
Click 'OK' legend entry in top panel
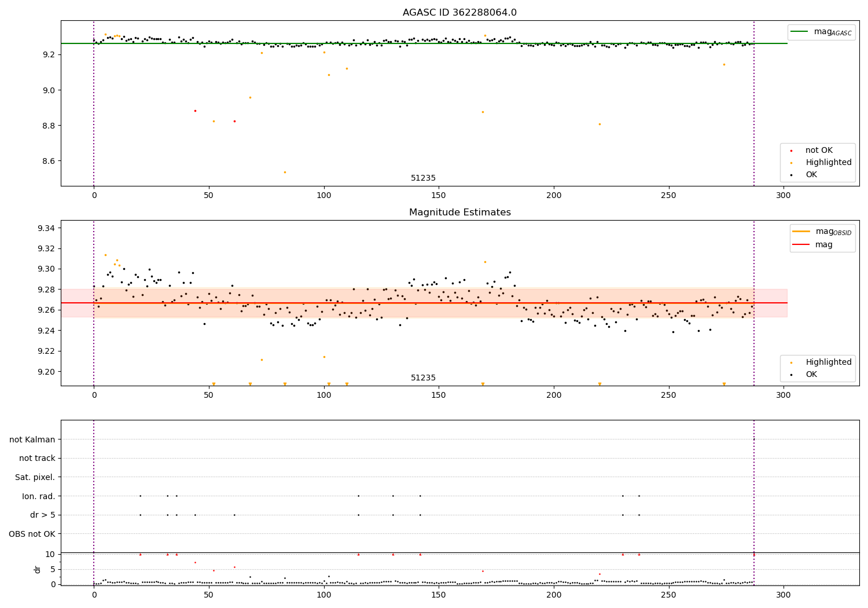point(811,175)
